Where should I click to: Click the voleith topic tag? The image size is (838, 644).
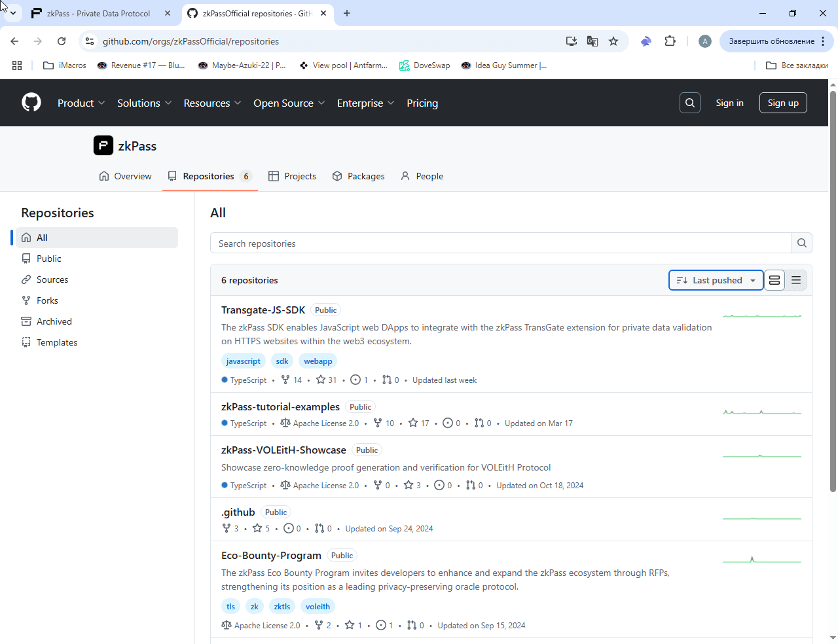318,607
